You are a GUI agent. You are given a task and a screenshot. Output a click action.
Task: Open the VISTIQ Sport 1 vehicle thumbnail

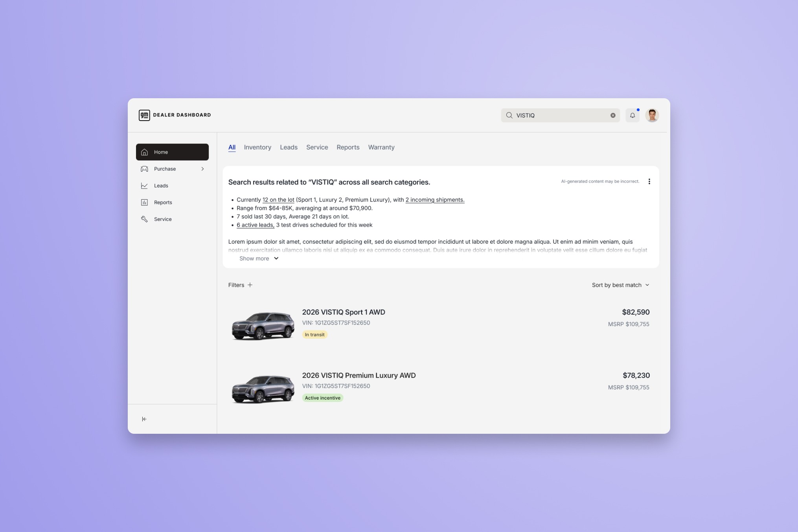click(x=262, y=325)
